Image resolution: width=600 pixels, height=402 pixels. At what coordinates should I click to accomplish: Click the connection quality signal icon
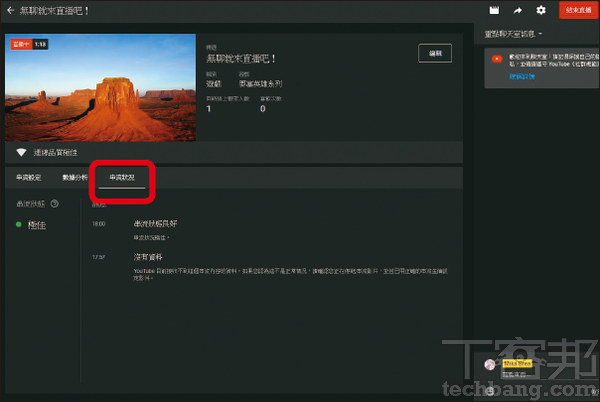[x=21, y=153]
